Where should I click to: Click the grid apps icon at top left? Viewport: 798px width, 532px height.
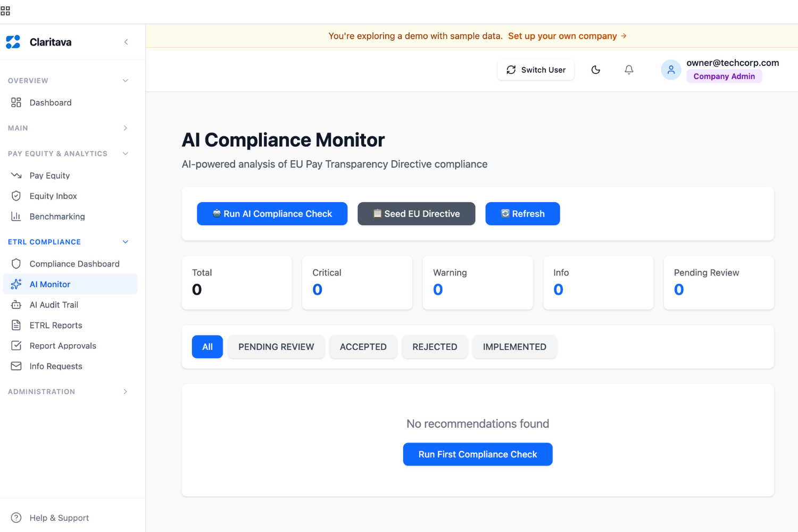coord(5,11)
